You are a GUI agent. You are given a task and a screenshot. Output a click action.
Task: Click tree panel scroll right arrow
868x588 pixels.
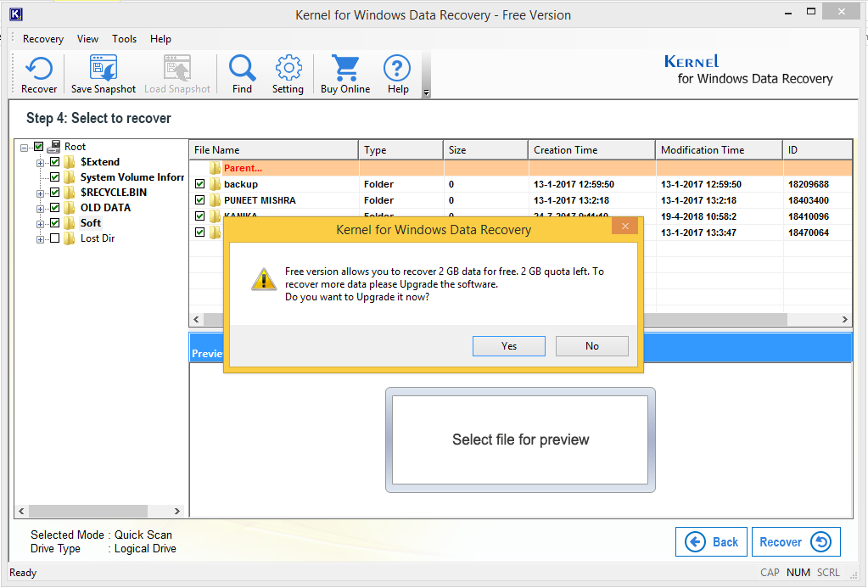[177, 511]
